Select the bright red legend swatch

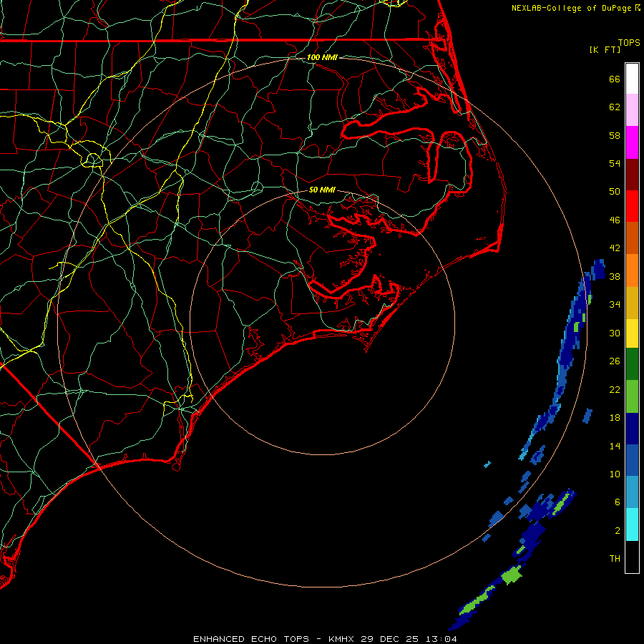632,206
